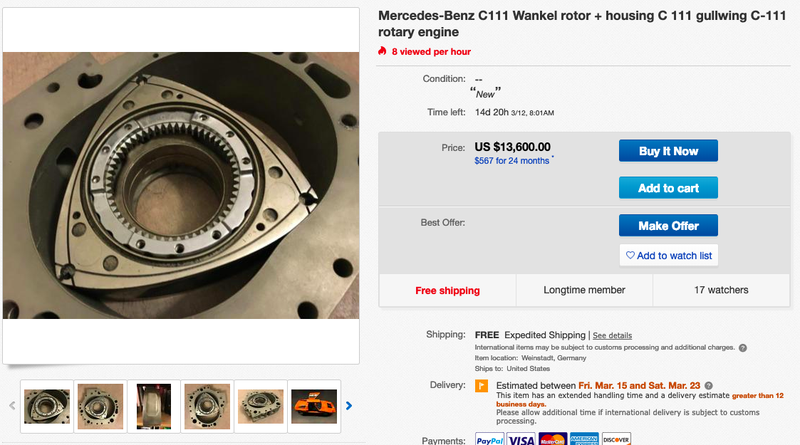Add the item to cart

point(668,188)
